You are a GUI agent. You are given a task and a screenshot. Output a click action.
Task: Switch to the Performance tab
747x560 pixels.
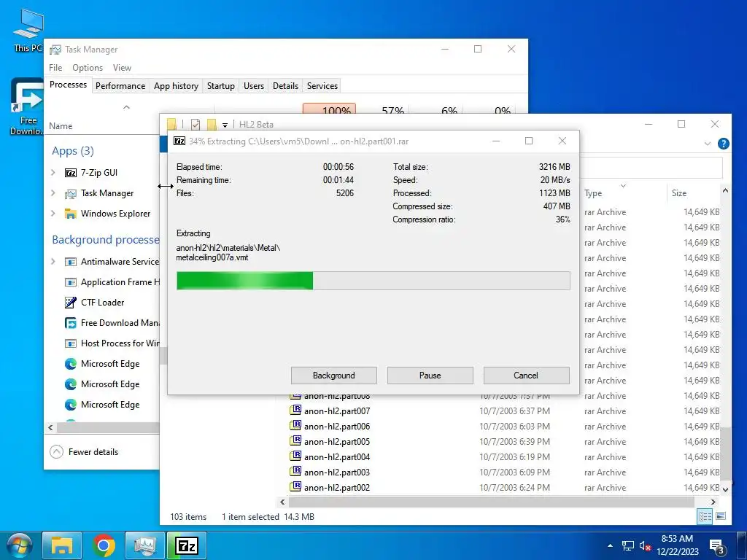(120, 86)
